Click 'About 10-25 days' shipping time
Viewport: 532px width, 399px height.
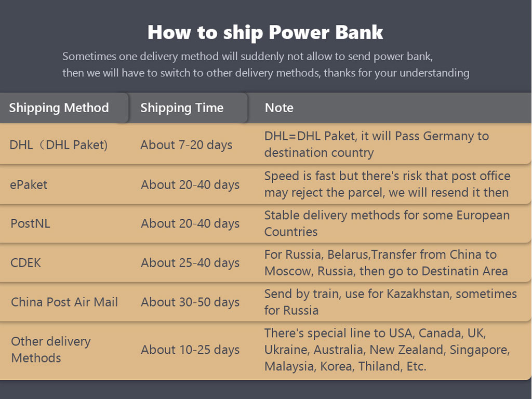[x=190, y=350]
